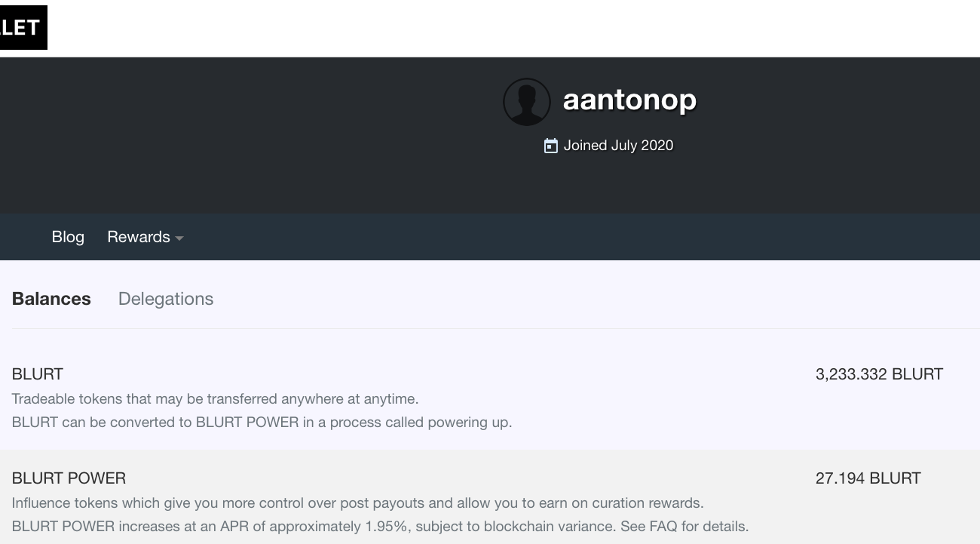The height and width of the screenshot is (544, 980).
Task: Click the calendar icon beside Joined July 2020
Action: [551, 146]
